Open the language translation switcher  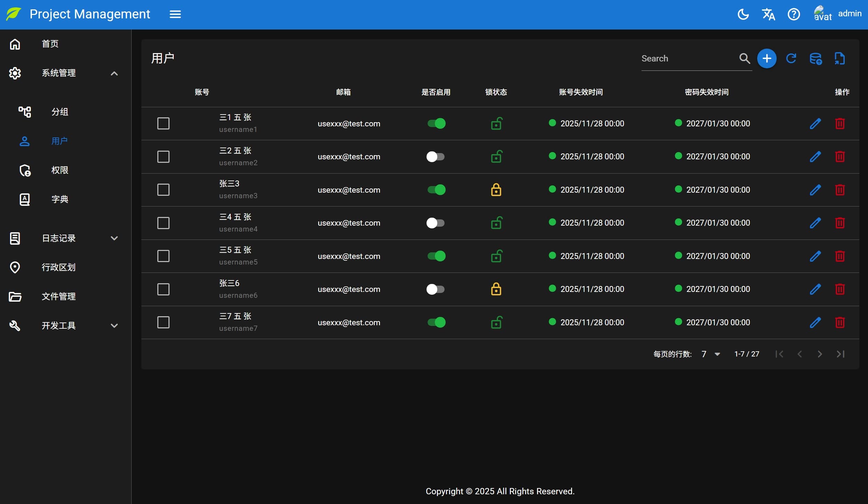(x=768, y=14)
